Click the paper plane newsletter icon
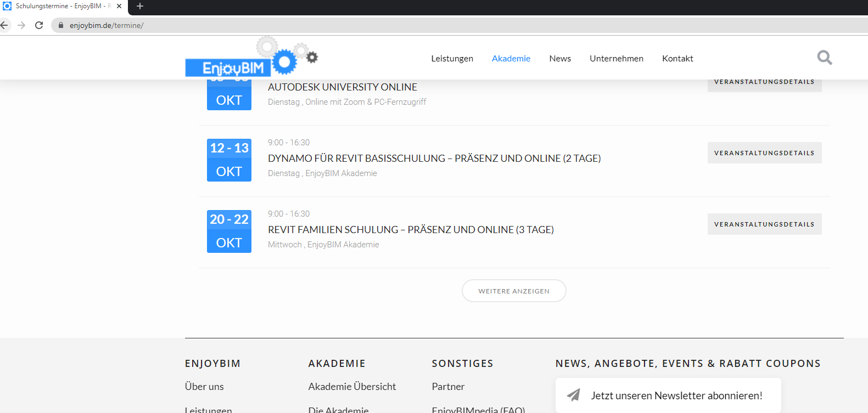Screen dimensions: 868x413 tap(574, 395)
